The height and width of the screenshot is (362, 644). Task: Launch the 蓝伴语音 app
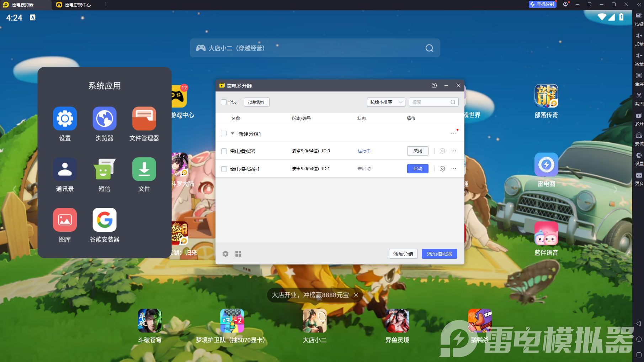coord(546,233)
